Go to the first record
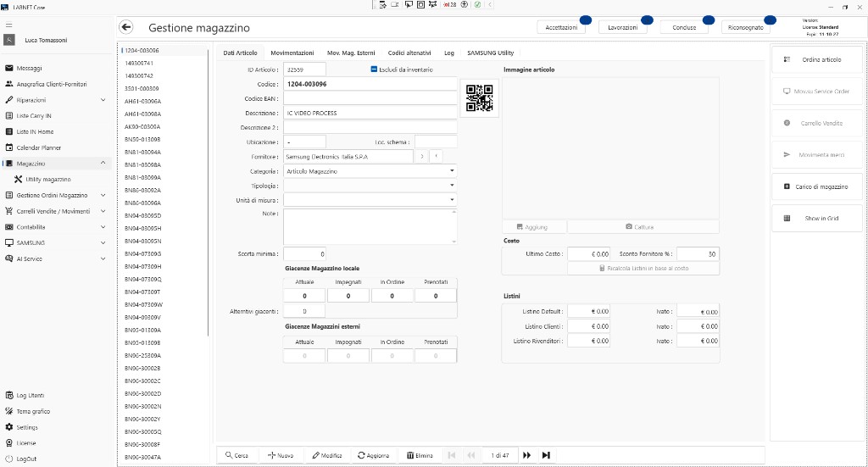The image size is (868, 467). [x=451, y=455]
